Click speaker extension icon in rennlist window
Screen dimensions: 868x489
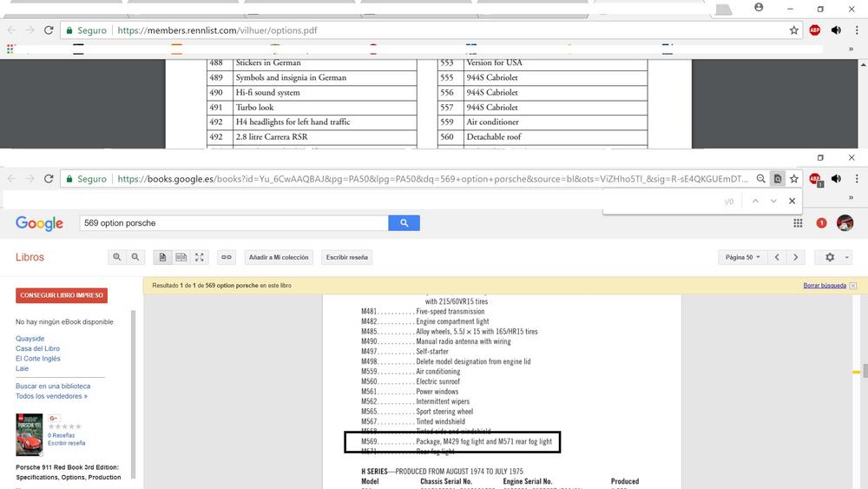click(x=836, y=30)
